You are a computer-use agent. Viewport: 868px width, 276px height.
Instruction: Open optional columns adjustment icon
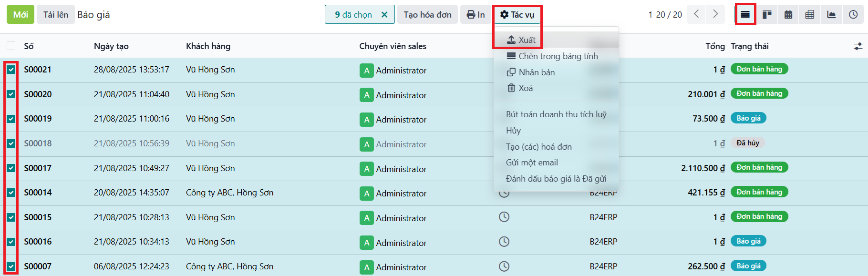(x=858, y=46)
